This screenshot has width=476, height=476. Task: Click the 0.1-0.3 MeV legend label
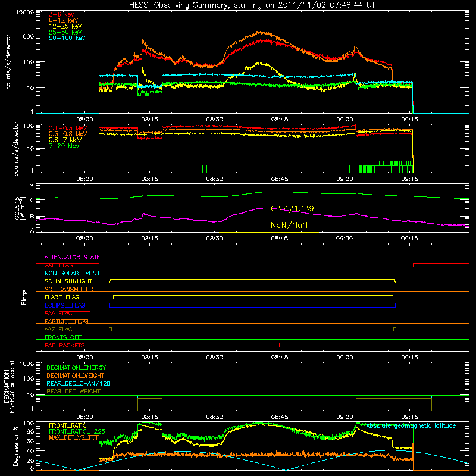tap(68, 128)
